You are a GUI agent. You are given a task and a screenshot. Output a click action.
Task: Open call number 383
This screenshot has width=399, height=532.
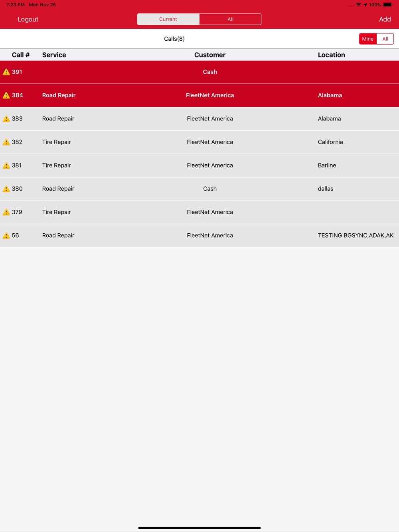17,119
